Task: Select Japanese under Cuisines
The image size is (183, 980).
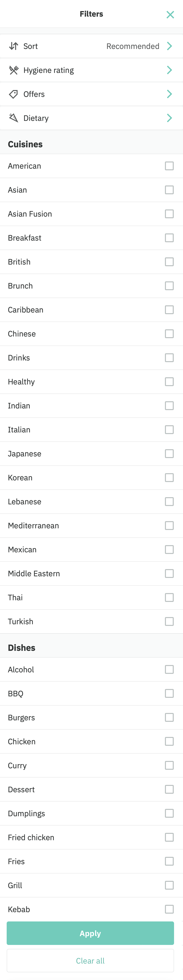Action: [169, 453]
